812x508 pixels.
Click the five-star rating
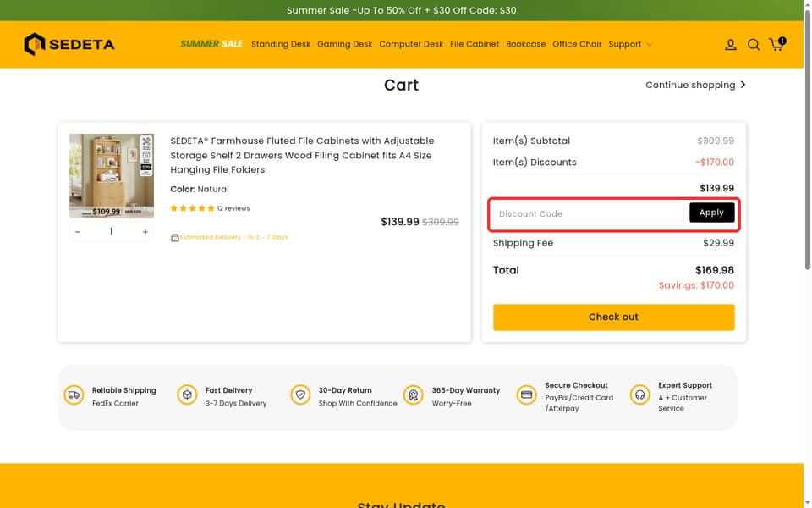192,208
